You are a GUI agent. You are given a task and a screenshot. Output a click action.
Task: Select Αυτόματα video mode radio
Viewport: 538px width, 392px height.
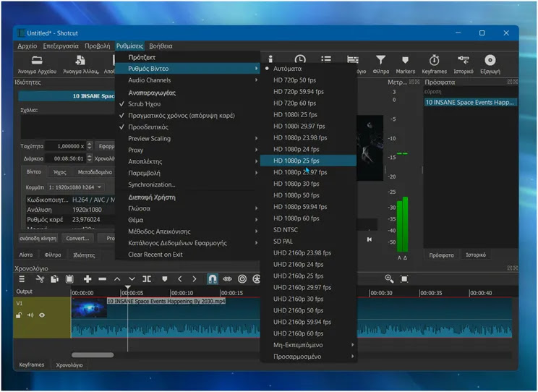click(x=309, y=69)
